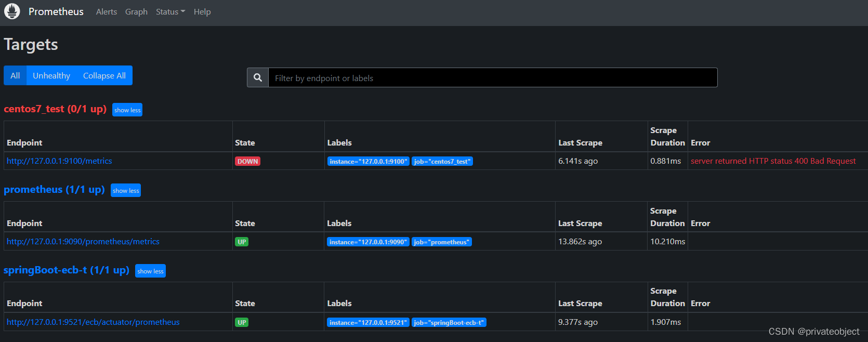Image resolution: width=868 pixels, height=342 pixels.
Task: Open the Prometheus brand home link
Action: coord(56,11)
